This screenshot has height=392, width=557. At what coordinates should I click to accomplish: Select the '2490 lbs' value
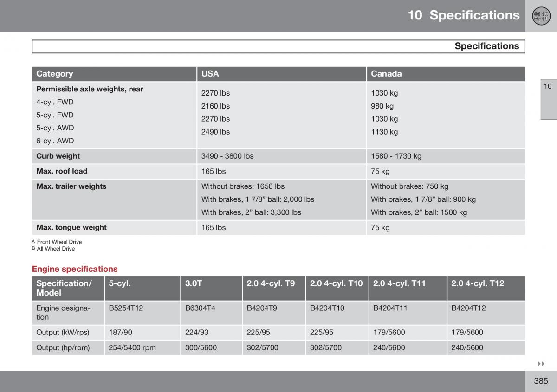pos(215,132)
